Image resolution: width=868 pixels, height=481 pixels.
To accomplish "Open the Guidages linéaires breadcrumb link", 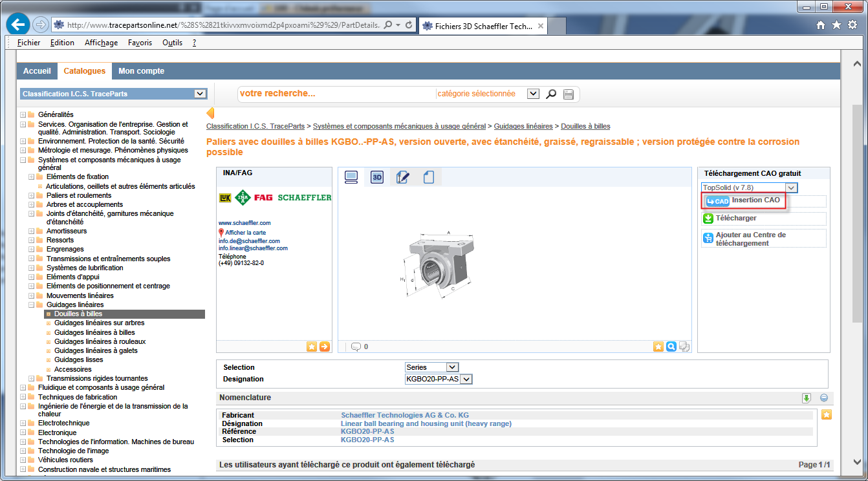I will click(x=523, y=126).
